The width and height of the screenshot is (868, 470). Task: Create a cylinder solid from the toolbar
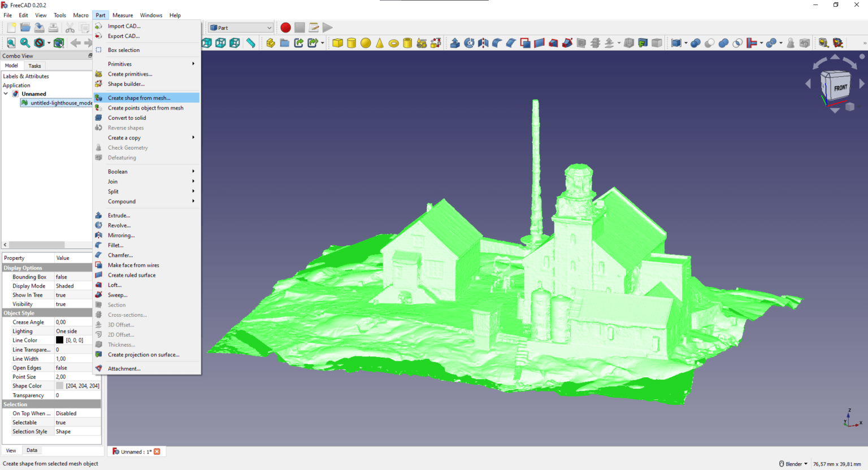click(351, 43)
